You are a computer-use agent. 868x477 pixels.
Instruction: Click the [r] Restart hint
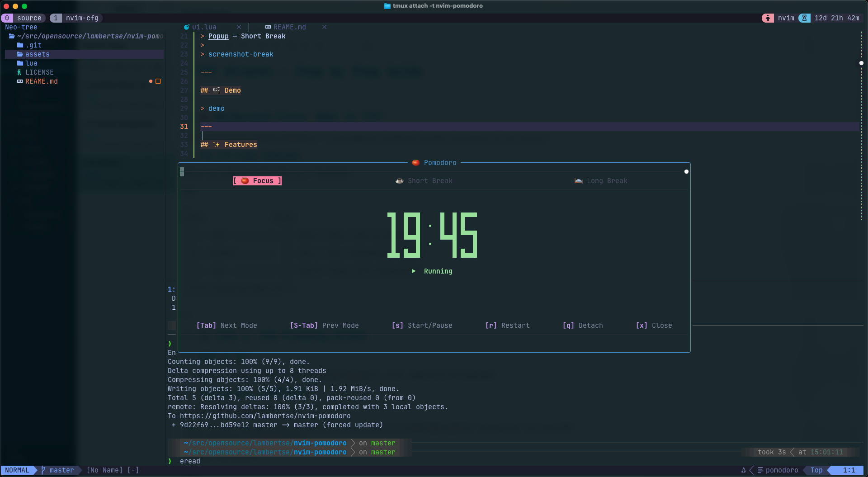tap(507, 326)
